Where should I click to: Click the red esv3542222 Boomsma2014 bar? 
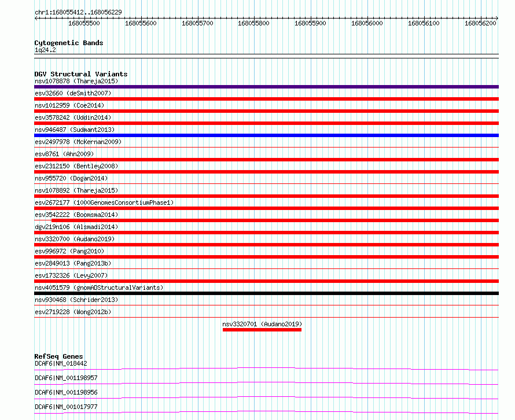point(275,220)
